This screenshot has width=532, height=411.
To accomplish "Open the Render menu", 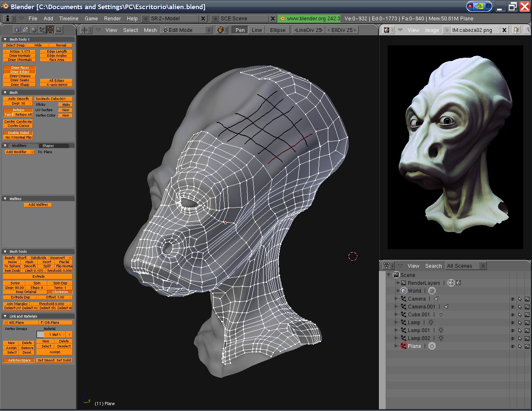I will pyautogui.click(x=112, y=18).
